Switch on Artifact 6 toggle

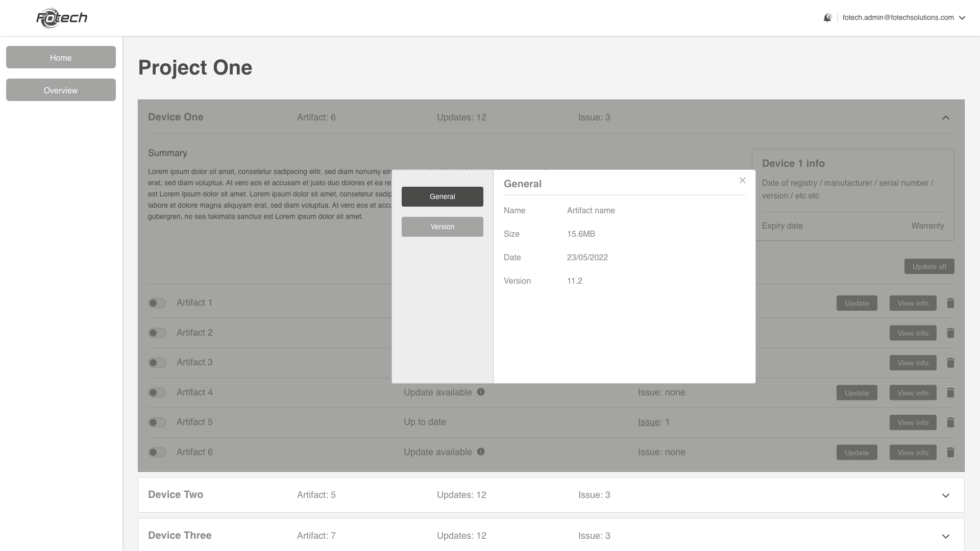(x=157, y=453)
